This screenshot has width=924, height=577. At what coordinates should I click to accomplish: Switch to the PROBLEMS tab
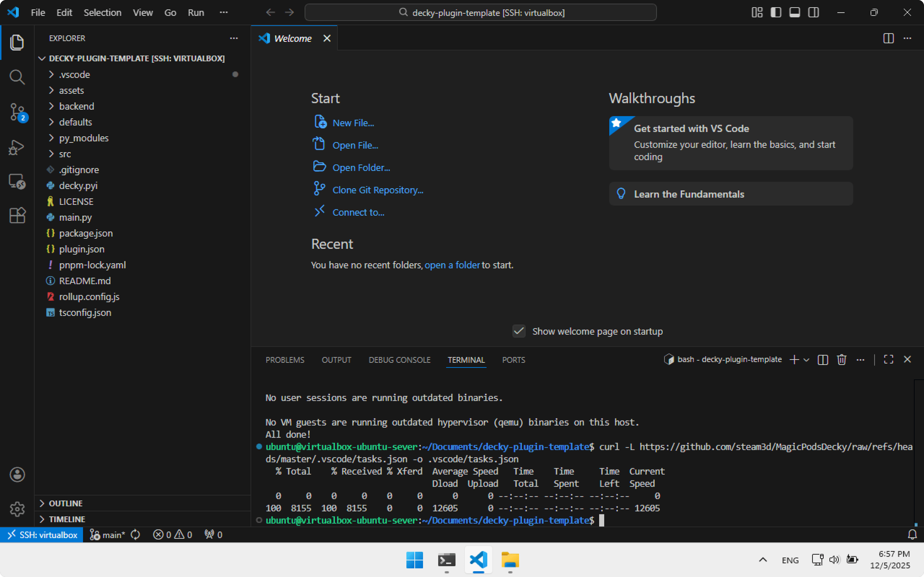pyautogui.click(x=285, y=360)
